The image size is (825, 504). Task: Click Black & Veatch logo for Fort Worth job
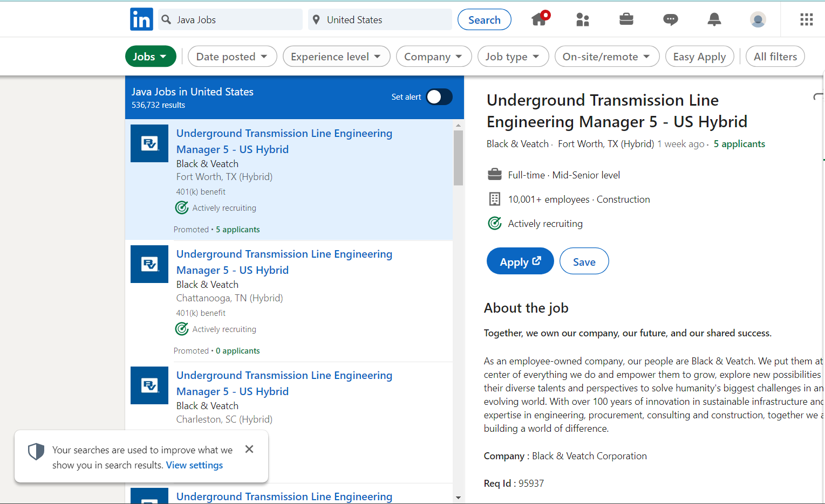coord(149,143)
